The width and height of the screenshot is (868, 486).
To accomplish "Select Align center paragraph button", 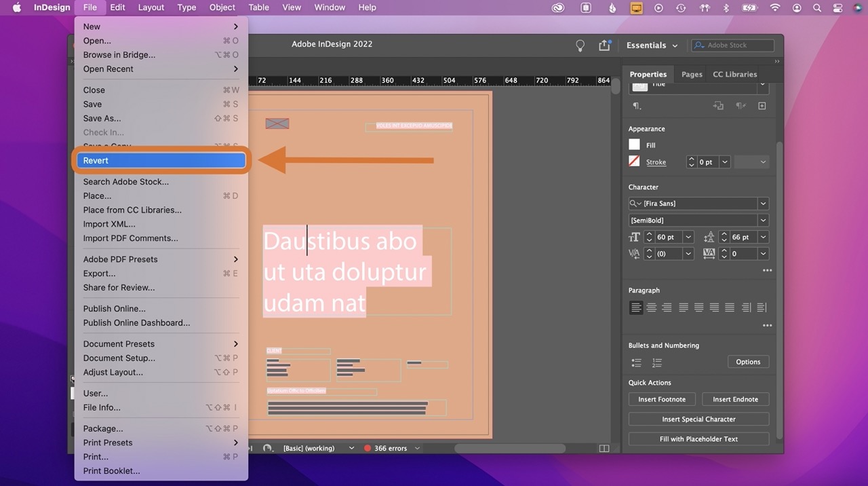I will (x=651, y=307).
